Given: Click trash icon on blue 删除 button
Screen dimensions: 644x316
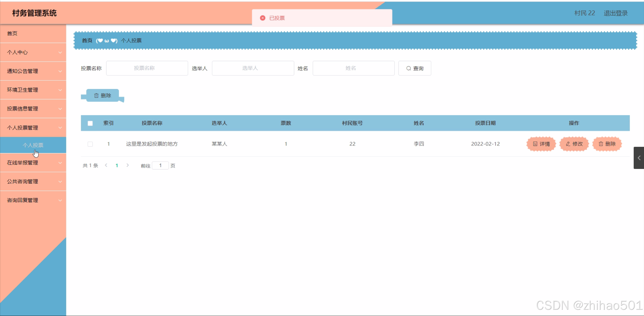Looking at the screenshot, I should [x=96, y=96].
